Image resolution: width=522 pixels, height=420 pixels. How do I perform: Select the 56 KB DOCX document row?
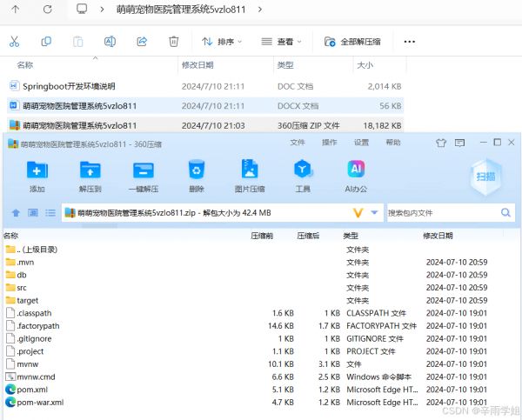click(205, 106)
